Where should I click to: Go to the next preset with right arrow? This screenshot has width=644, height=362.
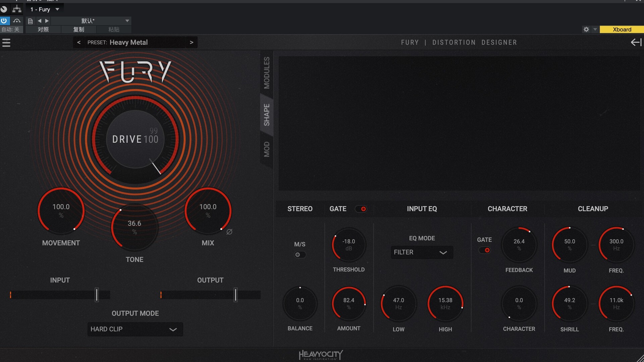(x=192, y=42)
